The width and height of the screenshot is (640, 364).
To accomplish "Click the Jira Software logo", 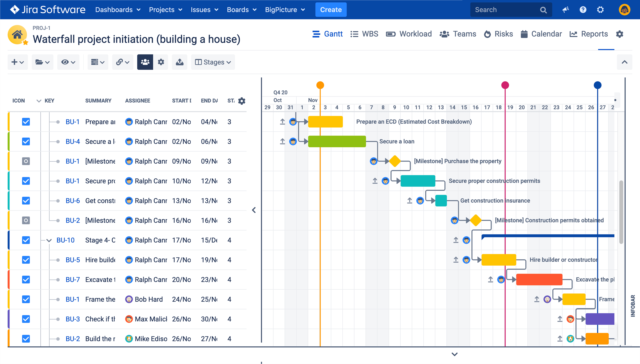I will [x=47, y=10].
